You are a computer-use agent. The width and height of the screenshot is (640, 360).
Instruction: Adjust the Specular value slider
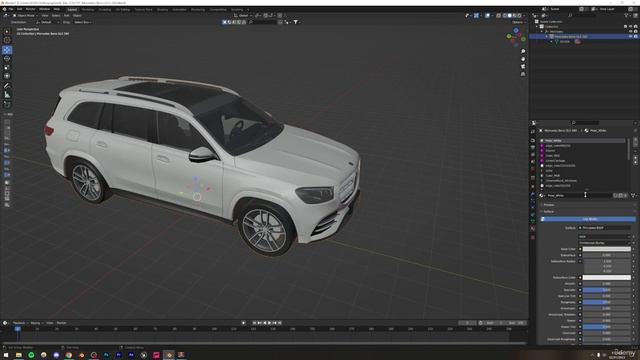pos(606,290)
